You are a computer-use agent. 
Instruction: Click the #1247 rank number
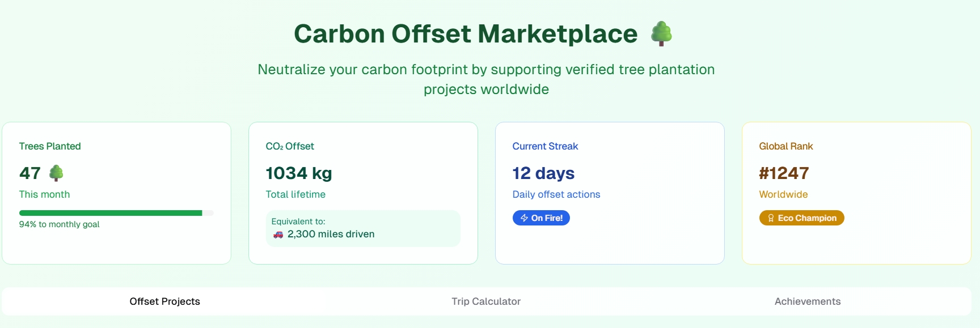[x=784, y=173]
